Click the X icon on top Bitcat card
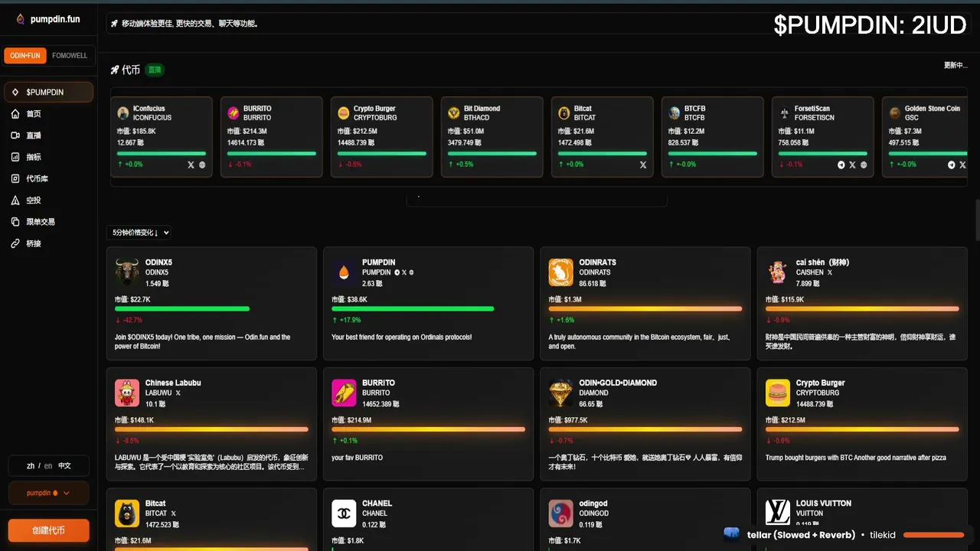The width and height of the screenshot is (980, 551). [643, 165]
